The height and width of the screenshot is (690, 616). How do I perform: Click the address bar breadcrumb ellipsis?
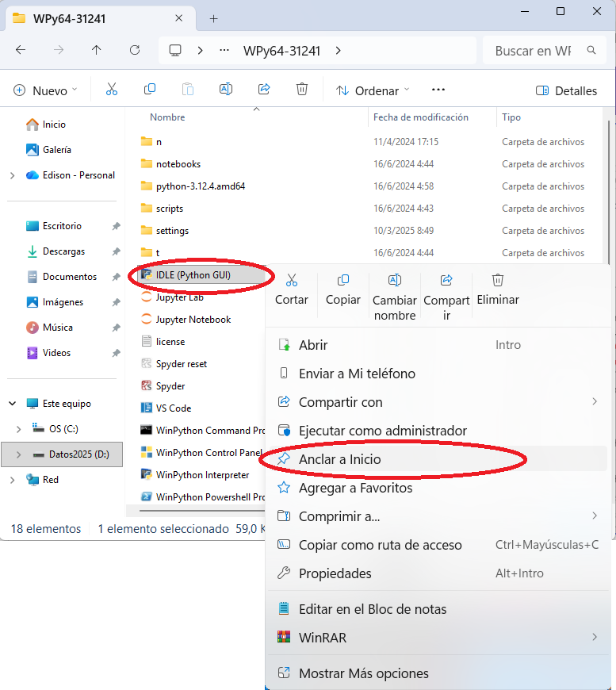pos(224,50)
